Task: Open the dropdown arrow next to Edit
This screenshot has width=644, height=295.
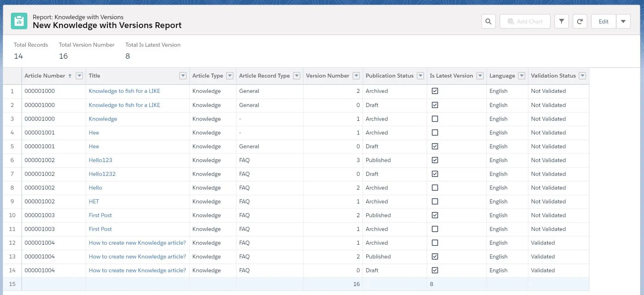Action: [x=623, y=21]
